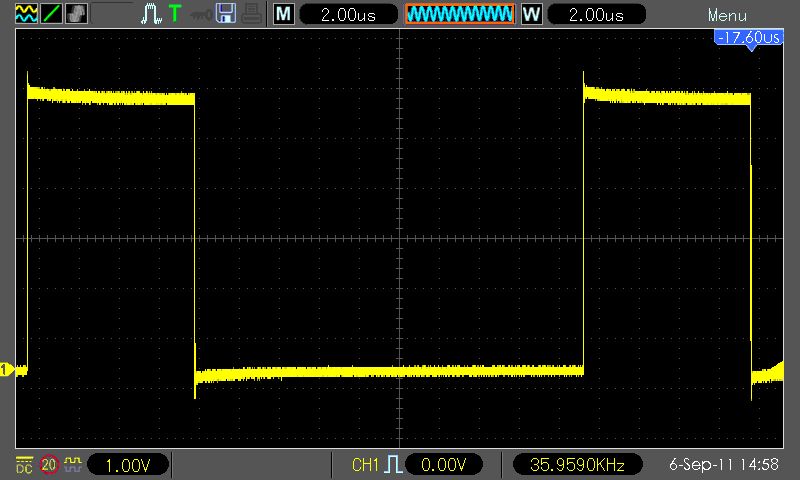Click the rising edge trigger slope icon
This screenshot has width=800, height=480.
point(393,464)
